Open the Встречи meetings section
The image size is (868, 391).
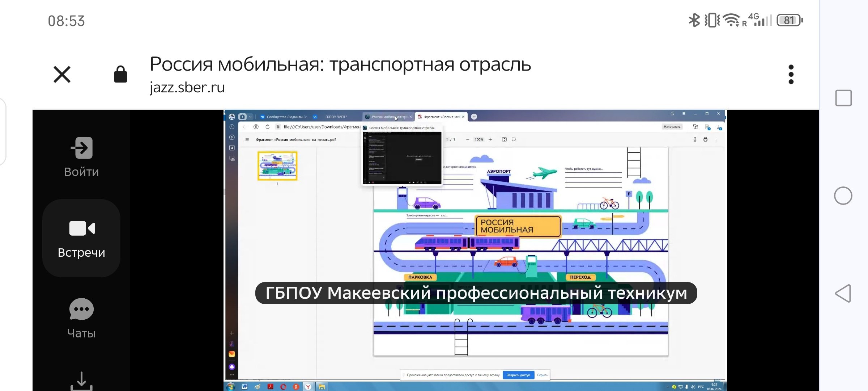81,238
